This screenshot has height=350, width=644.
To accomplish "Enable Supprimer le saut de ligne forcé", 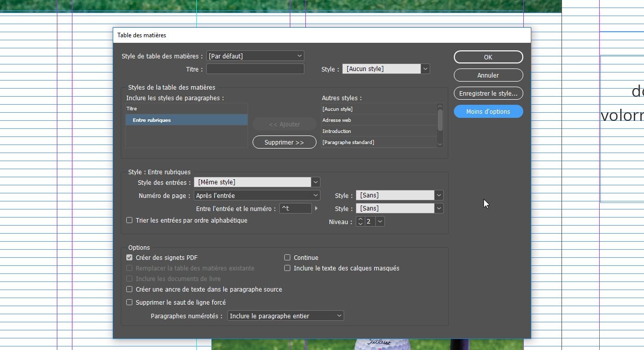I will coord(129,303).
